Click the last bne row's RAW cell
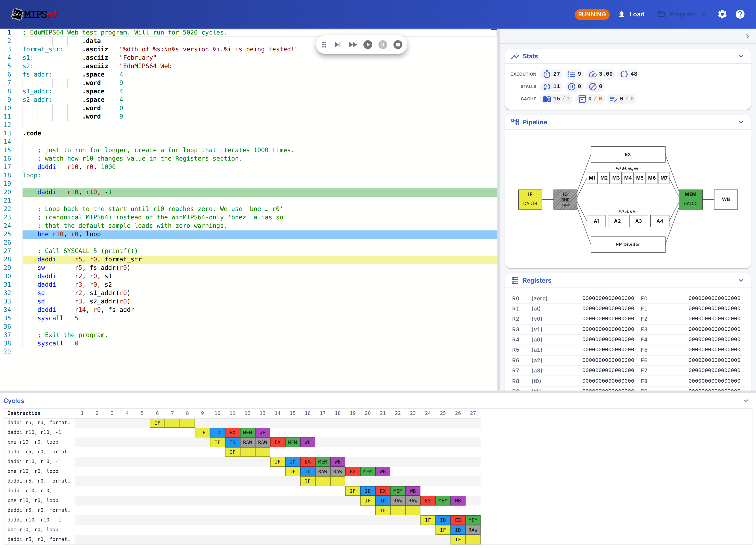Image resolution: width=756 pixels, height=548 pixels. click(473, 530)
